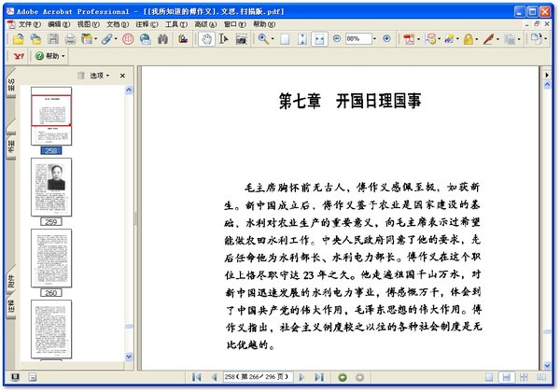
Task: Click the small page icon in the status bar
Action: click(x=32, y=377)
